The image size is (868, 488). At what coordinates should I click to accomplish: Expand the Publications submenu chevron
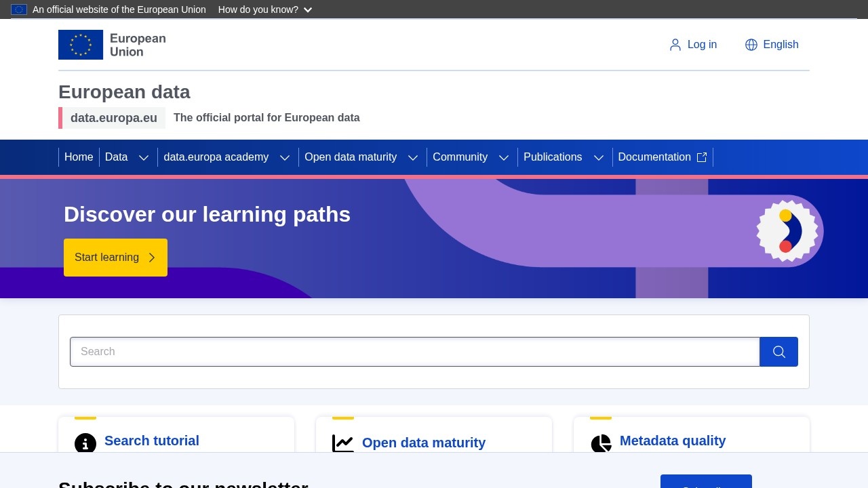599,157
